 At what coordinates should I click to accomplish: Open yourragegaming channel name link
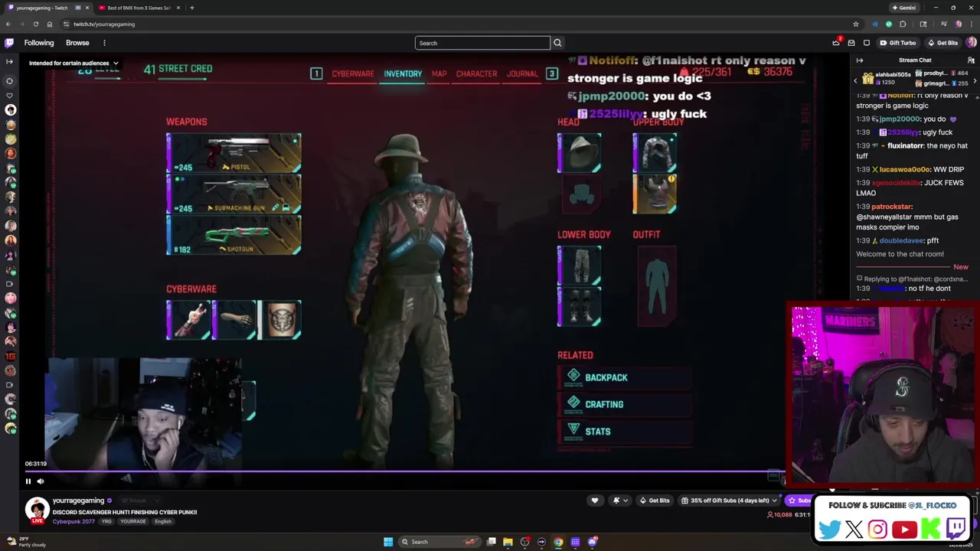tap(78, 500)
